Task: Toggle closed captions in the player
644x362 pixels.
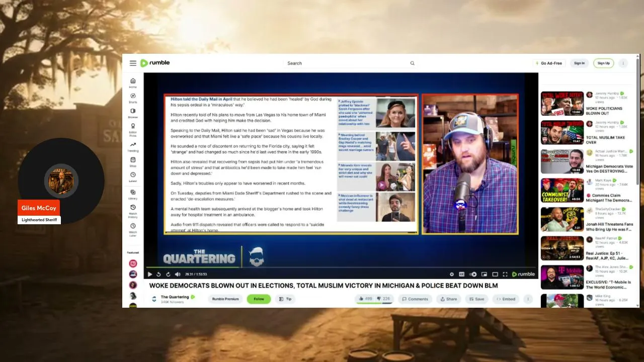Action: point(462,274)
